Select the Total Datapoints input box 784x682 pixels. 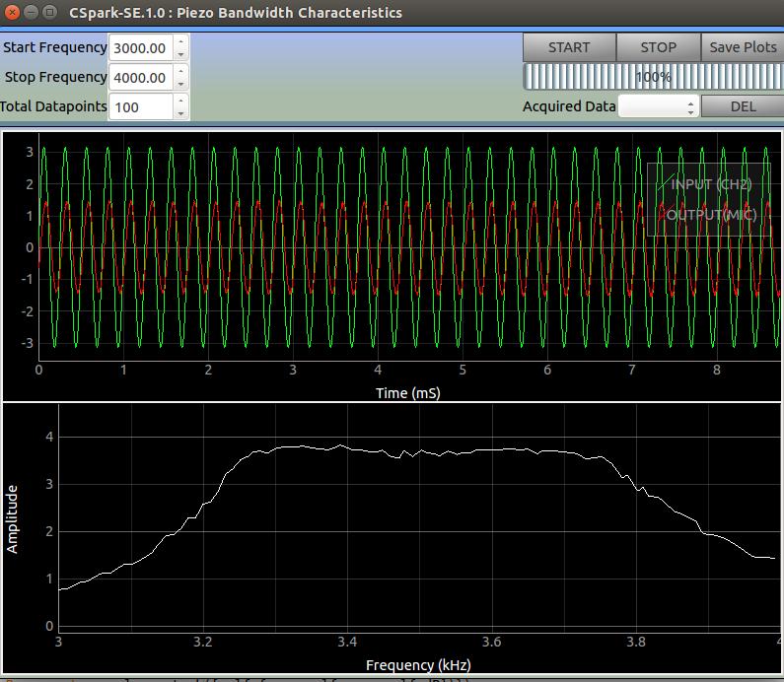[x=141, y=106]
